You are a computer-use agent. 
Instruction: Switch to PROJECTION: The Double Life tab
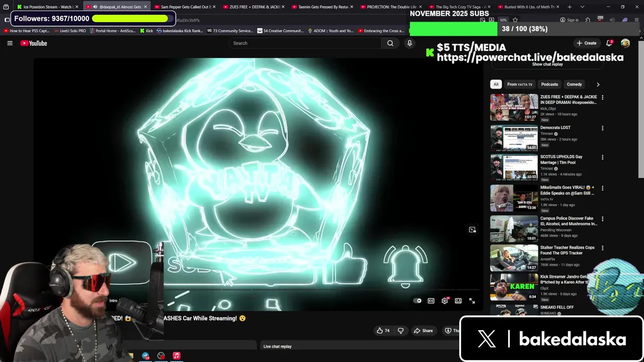391,7
